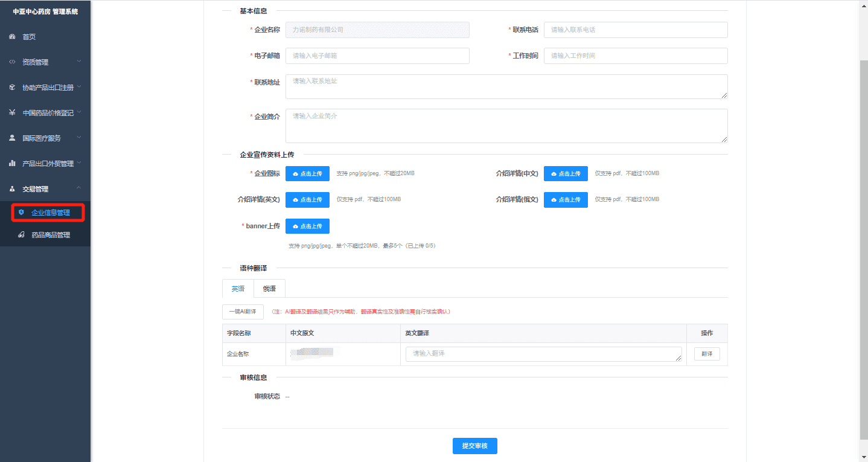Upload 介绍详情(中文) pdf button

[x=566, y=174]
